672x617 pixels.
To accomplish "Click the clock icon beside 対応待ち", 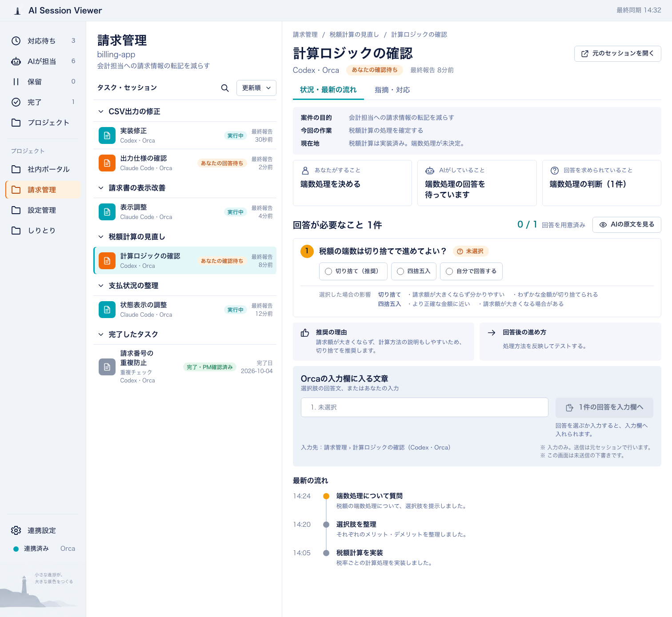I will [16, 41].
